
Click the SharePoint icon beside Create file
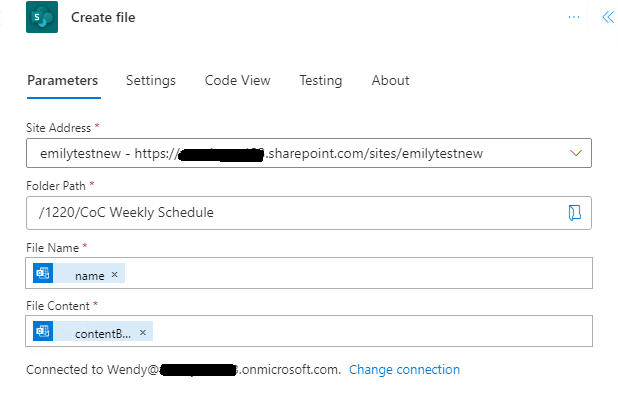coord(42,17)
